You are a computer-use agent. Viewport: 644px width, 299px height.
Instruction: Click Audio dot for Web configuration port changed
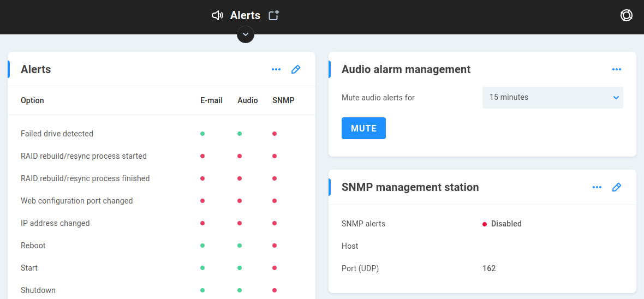tap(240, 201)
